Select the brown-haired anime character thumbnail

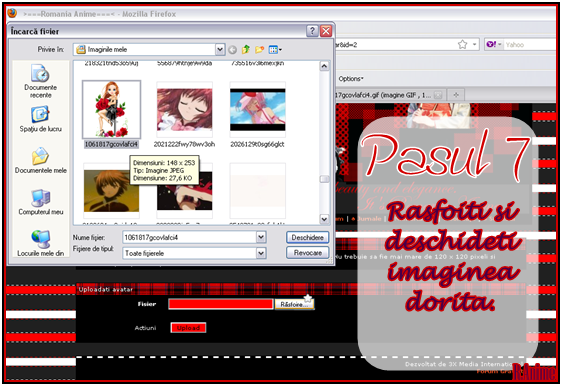pyautogui.click(x=111, y=191)
